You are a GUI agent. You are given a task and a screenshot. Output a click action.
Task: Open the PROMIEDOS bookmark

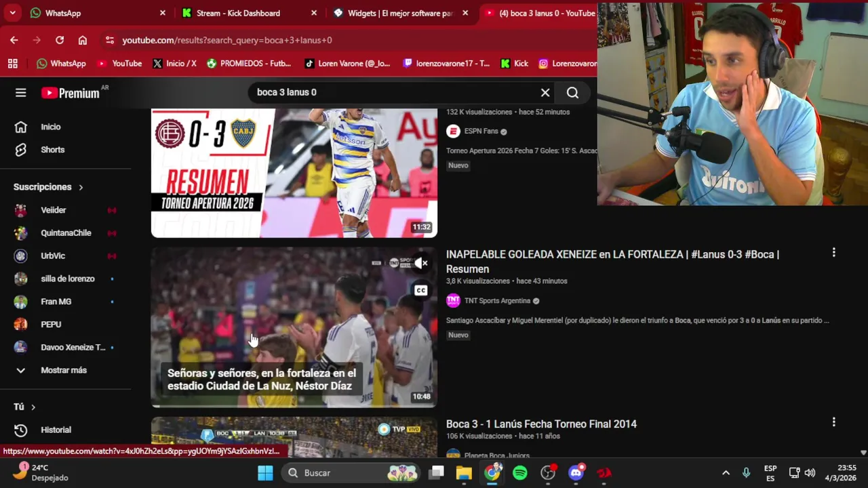[x=249, y=64]
